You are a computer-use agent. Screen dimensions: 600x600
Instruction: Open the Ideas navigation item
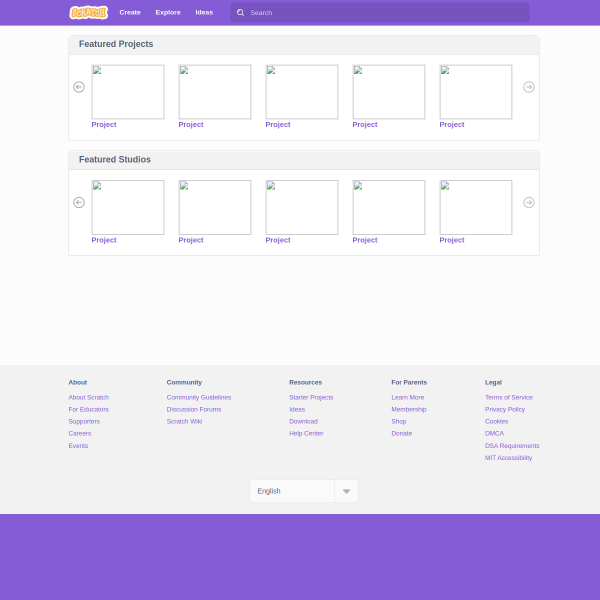[204, 12]
